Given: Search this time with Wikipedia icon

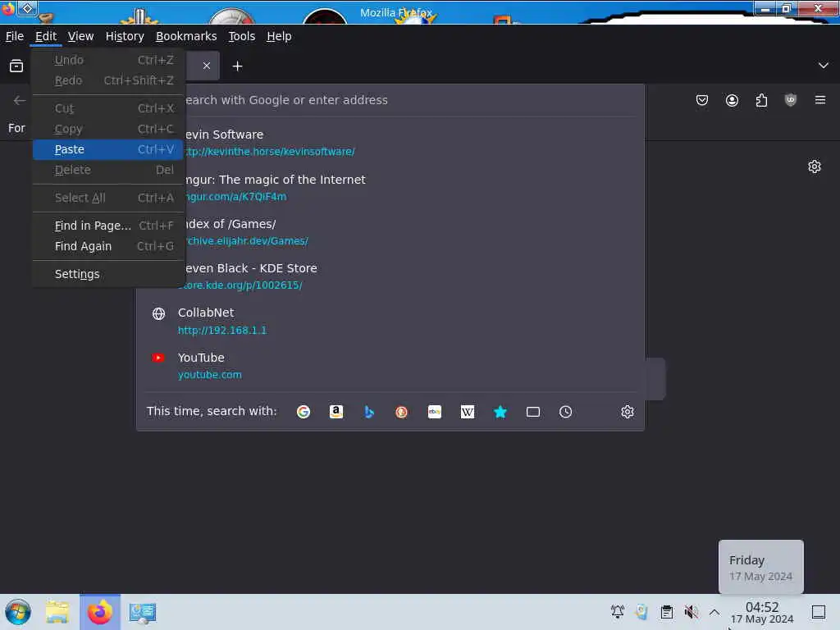Looking at the screenshot, I should click(x=467, y=412).
